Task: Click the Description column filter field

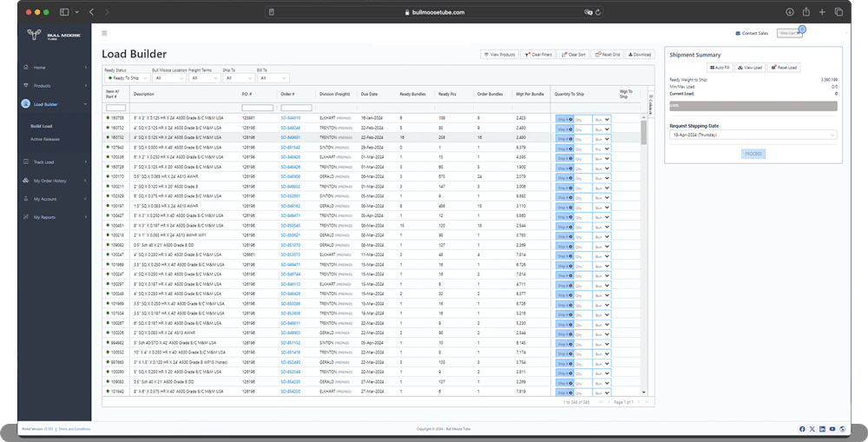Action: tap(185, 107)
